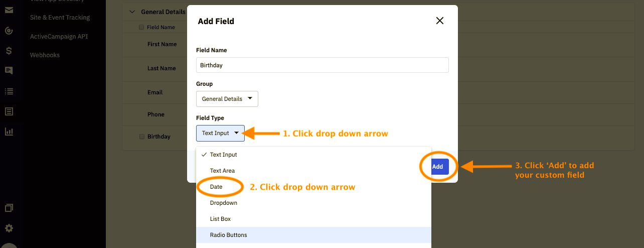The image size is (644, 248).
Task: Open the Campaigns envelope icon in sidebar
Action: [9, 11]
